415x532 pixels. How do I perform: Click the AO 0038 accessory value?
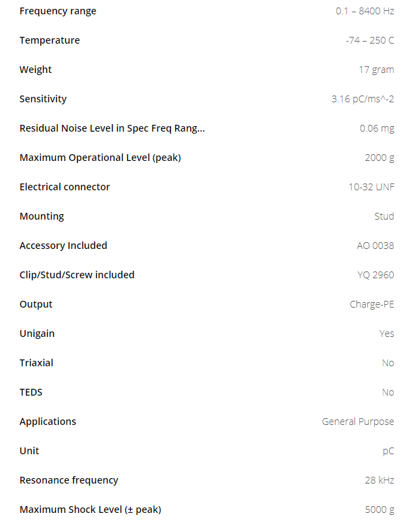pyautogui.click(x=375, y=246)
